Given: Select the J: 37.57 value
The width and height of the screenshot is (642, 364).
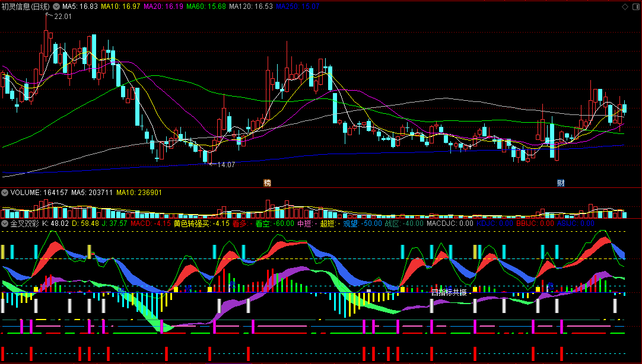Looking at the screenshot, I should pyautogui.click(x=115, y=223).
